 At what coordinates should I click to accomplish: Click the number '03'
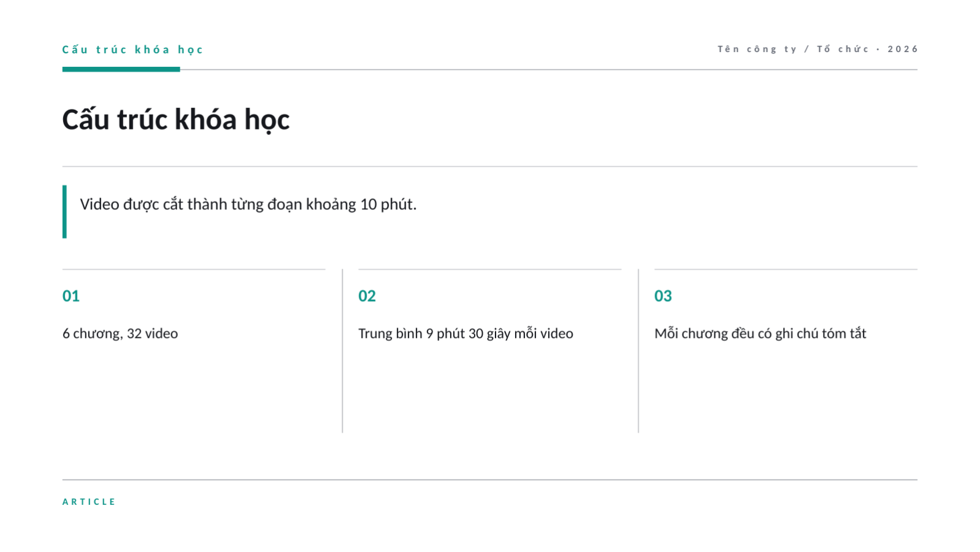click(663, 296)
